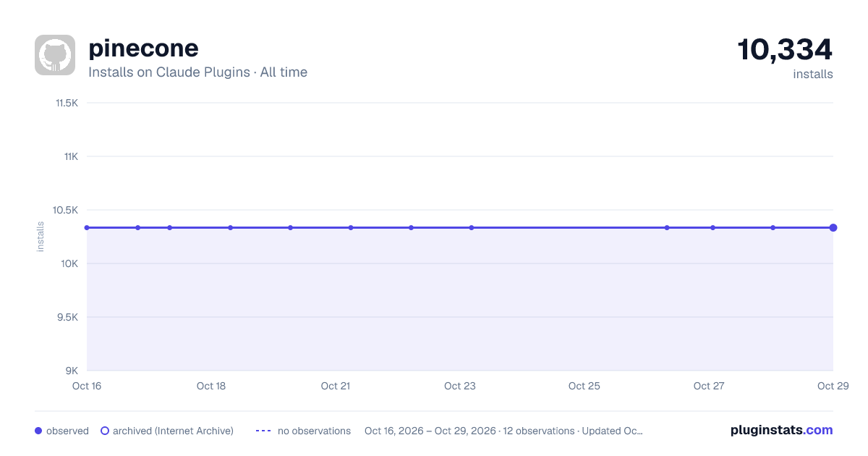Select the large last data point at Oct 29
This screenshot has width=868, height=456.
click(833, 227)
